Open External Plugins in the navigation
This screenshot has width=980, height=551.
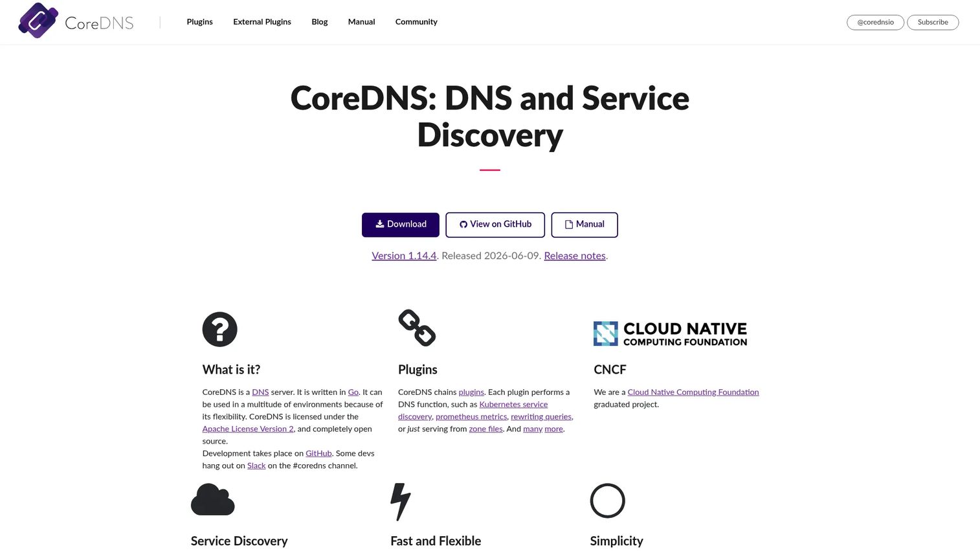[x=262, y=22]
